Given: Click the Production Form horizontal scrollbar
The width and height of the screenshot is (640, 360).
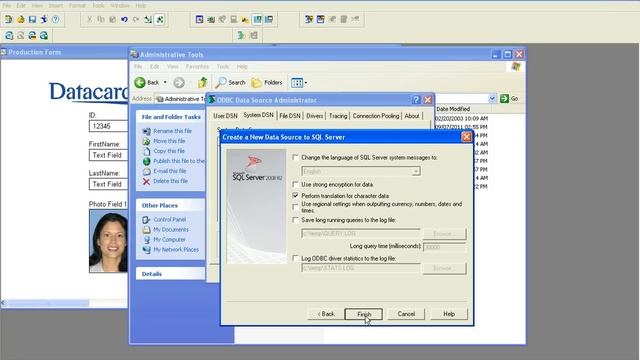Looking at the screenshot, I should coord(64,303).
